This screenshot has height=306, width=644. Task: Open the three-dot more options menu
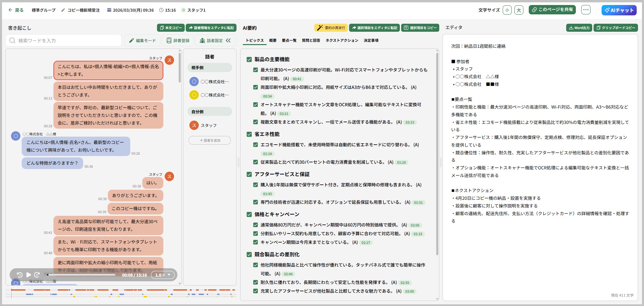(586, 10)
